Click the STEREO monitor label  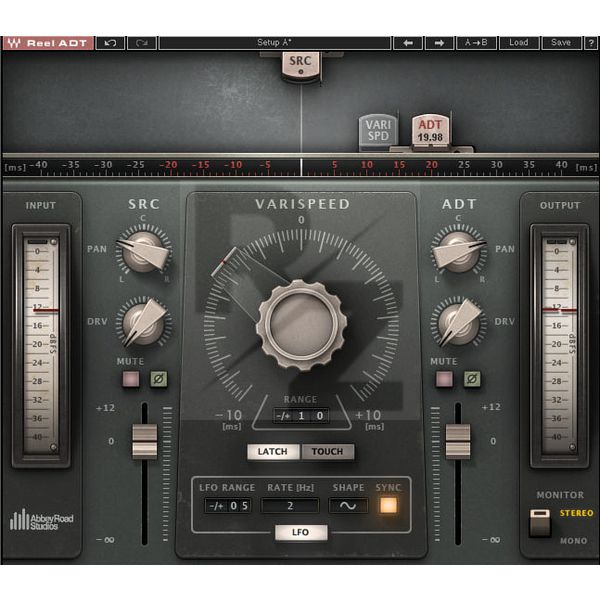(576, 513)
